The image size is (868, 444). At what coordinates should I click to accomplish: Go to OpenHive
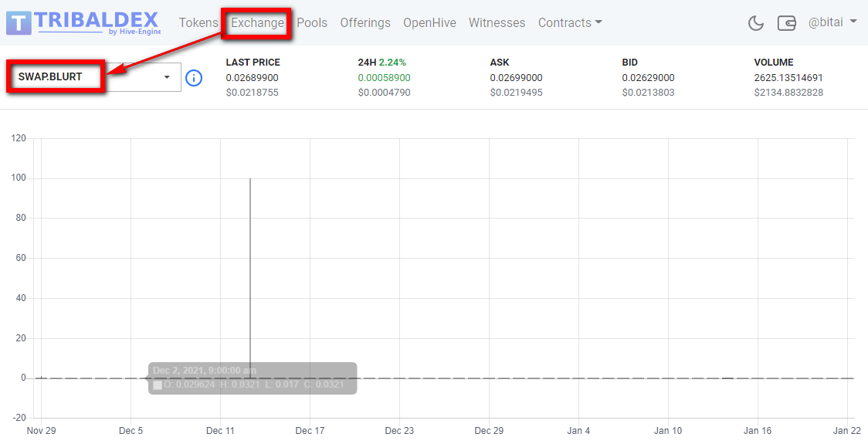coord(429,22)
